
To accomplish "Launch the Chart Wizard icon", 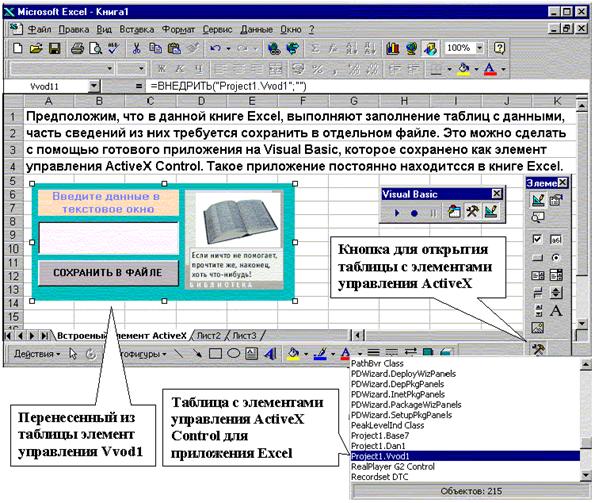I will (393, 48).
